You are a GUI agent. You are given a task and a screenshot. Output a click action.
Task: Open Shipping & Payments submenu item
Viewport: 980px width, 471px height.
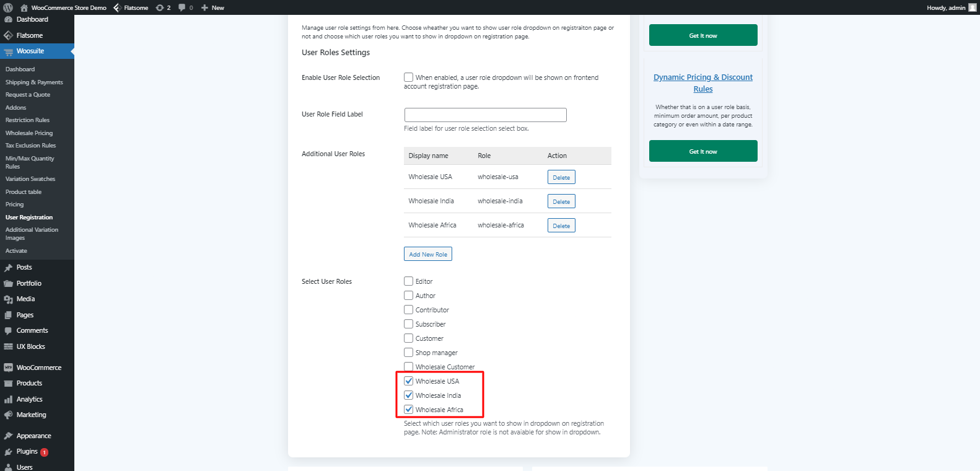[x=34, y=82]
